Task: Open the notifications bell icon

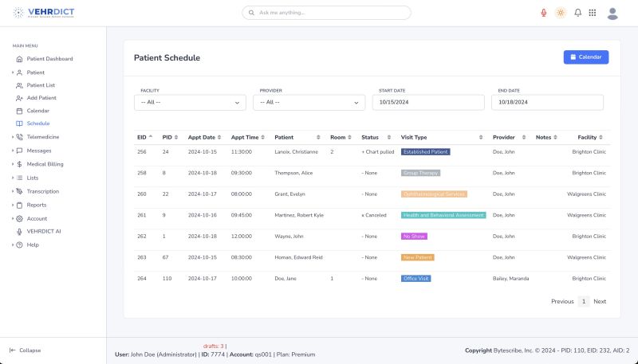Action: point(577,13)
